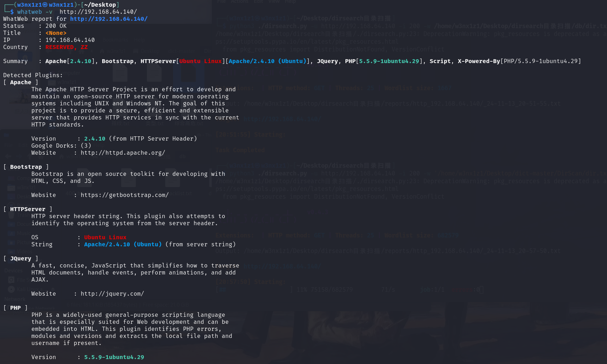The image size is (607, 364).
Task: Click the 'HTTP standards.' line of Apache description
Action: pyautogui.click(x=57, y=124)
